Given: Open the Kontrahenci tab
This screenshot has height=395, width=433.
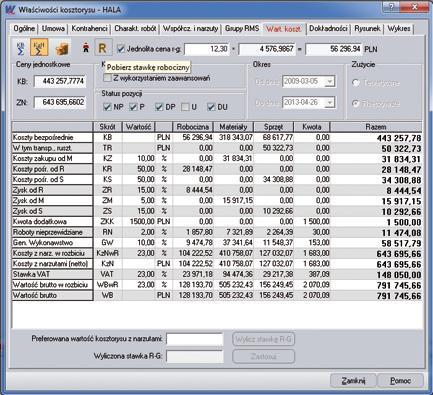Looking at the screenshot, I should tap(89, 29).
